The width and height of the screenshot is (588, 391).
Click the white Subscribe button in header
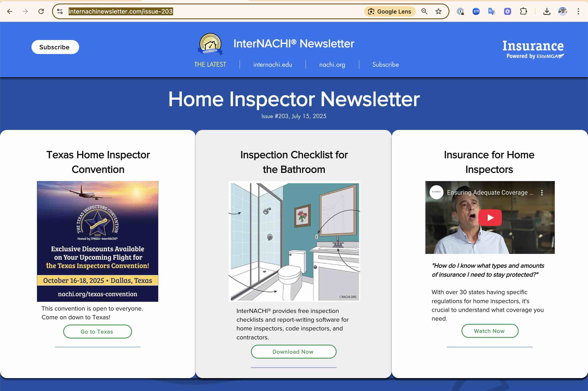[55, 47]
